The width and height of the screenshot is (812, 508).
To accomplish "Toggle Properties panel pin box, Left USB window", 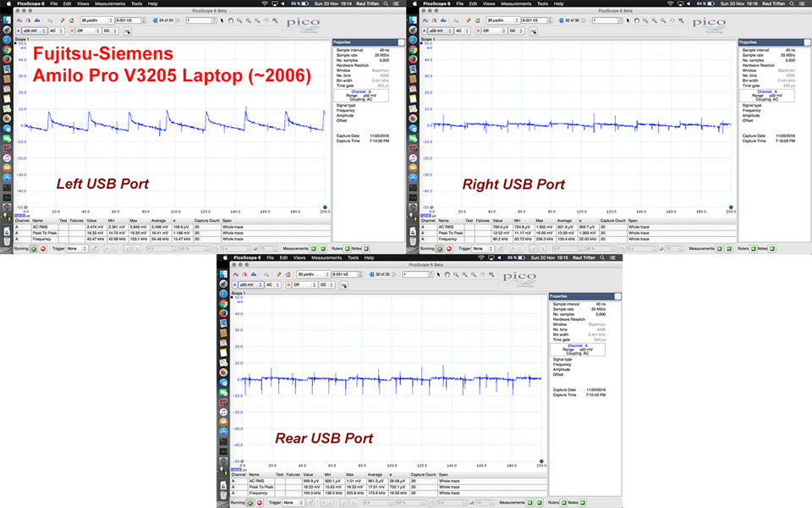I will pyautogui.click(x=401, y=42).
